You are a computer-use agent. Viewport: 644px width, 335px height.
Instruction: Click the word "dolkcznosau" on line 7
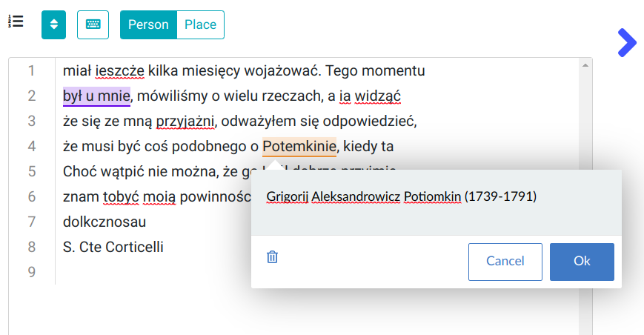[x=104, y=222]
